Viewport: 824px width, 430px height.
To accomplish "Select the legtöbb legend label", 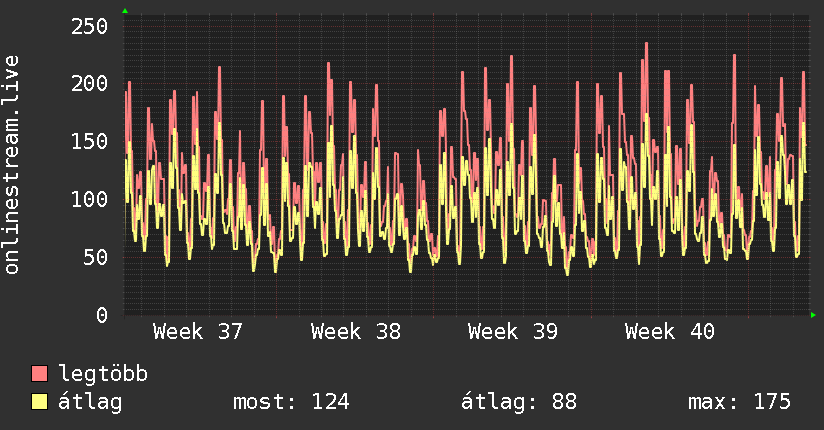I will [103, 374].
